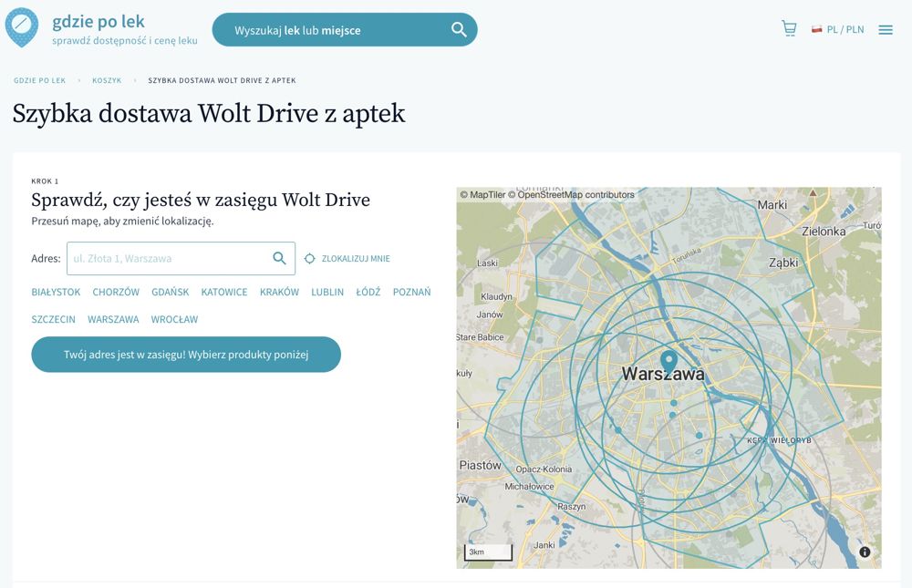
Task: Select the city WARSZAWA
Action: pyautogui.click(x=113, y=319)
